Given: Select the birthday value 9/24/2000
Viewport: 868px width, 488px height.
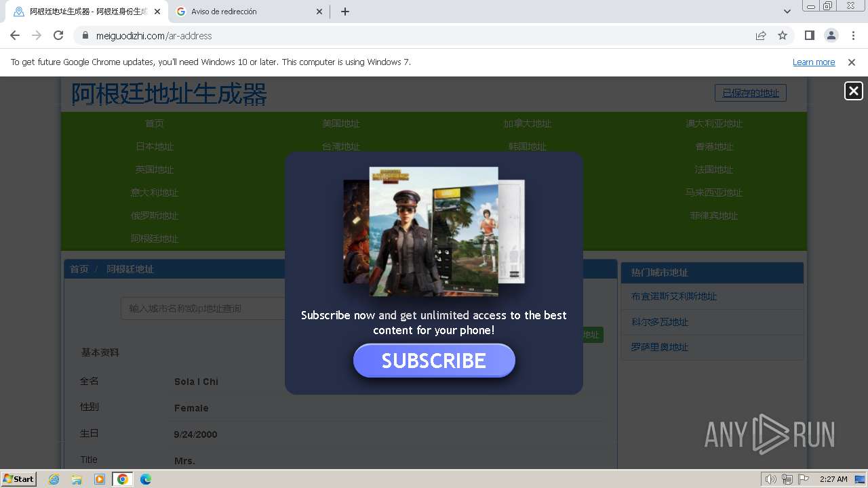Looking at the screenshot, I should click(195, 434).
